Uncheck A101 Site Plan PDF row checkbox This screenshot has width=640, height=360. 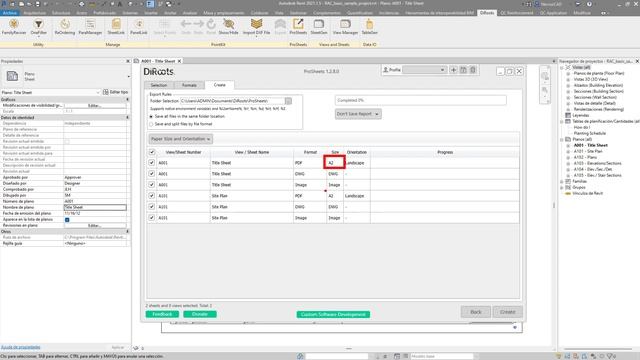click(151, 196)
